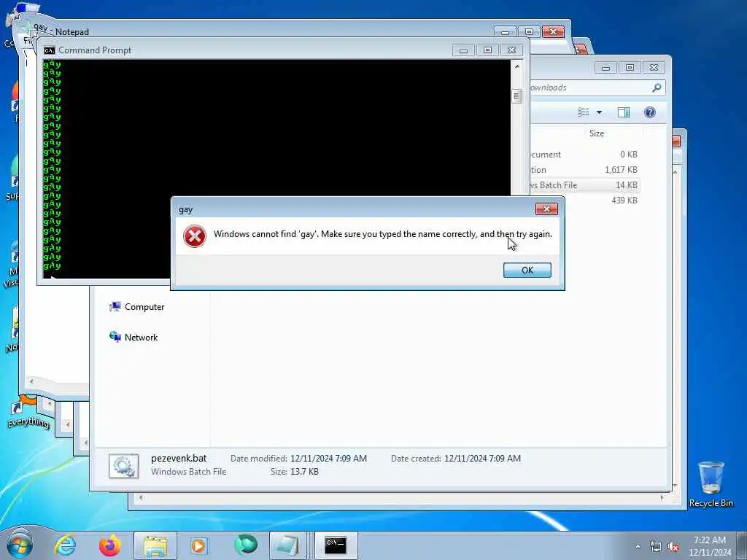747x560 pixels.
Task: Launch Internet Explorer from the taskbar
Action: pyautogui.click(x=65, y=545)
